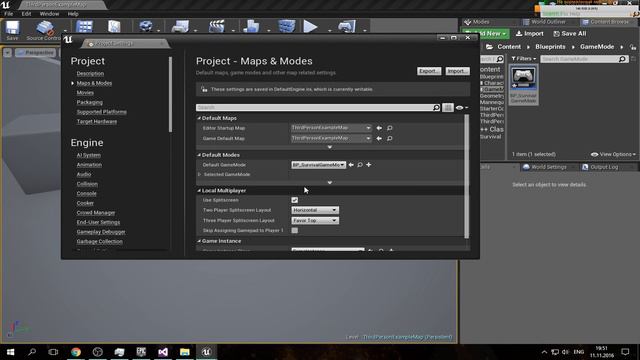The width and height of the screenshot is (640, 360).
Task: Open Editor Startup Map dropdown
Action: (331, 128)
